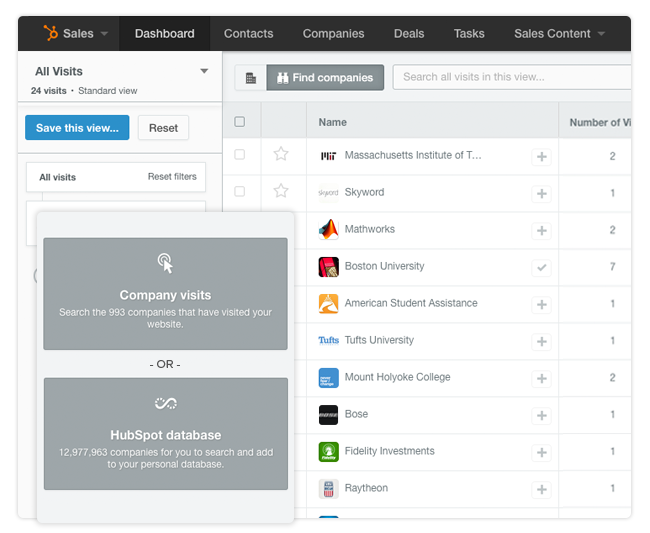Image resolution: width=650 pixels, height=533 pixels.
Task: Click the Reset button
Action: 163,128
